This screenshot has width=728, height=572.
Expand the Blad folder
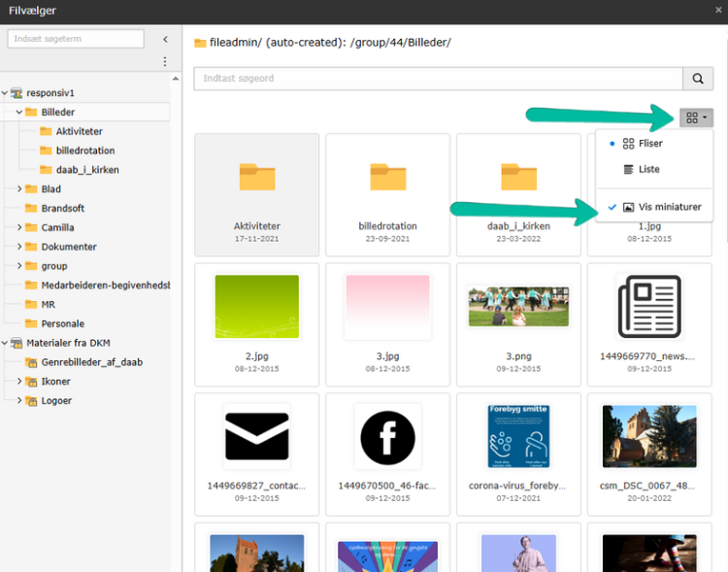tap(19, 188)
